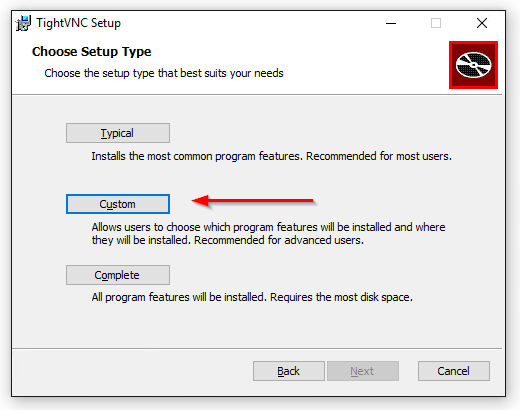Click the red disc logo image
This screenshot has width=520, height=410.
pyautogui.click(x=473, y=65)
